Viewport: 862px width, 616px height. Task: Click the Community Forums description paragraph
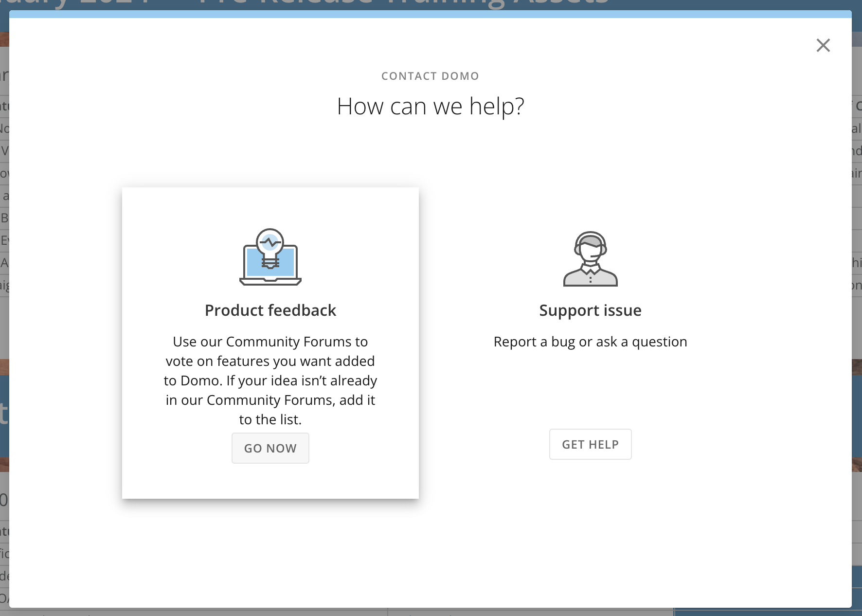[x=270, y=380]
